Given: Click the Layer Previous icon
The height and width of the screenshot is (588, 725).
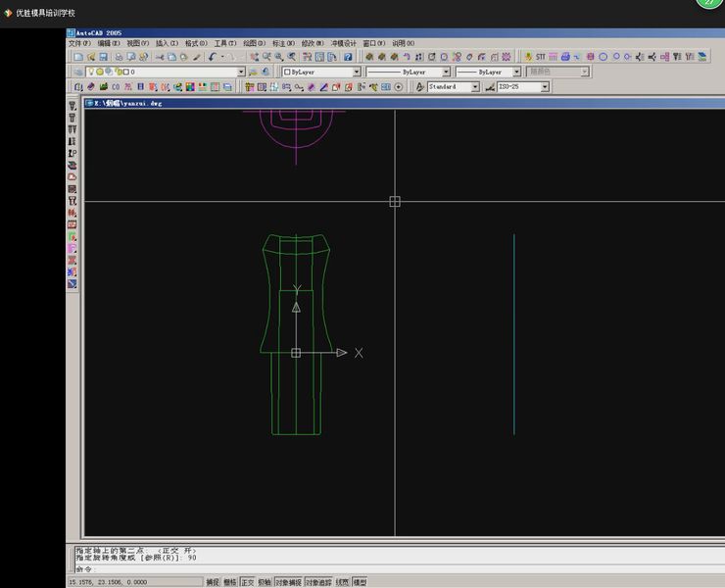Looking at the screenshot, I should [x=266, y=72].
